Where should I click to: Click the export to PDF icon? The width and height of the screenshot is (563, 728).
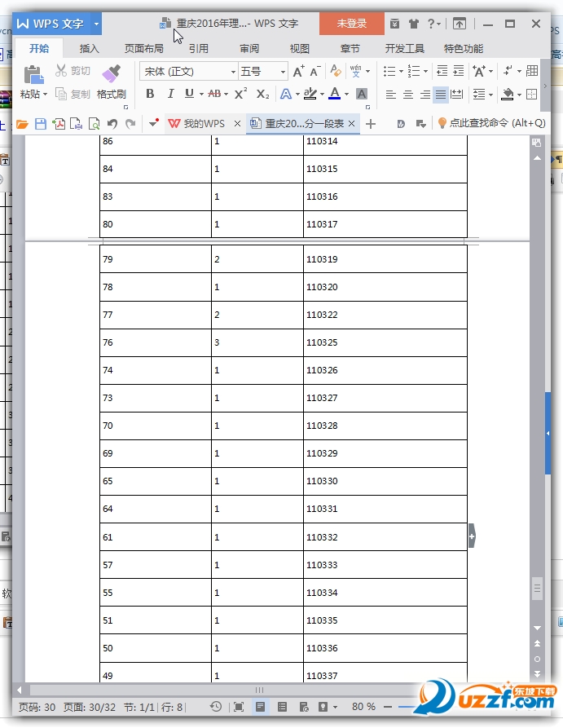59,124
